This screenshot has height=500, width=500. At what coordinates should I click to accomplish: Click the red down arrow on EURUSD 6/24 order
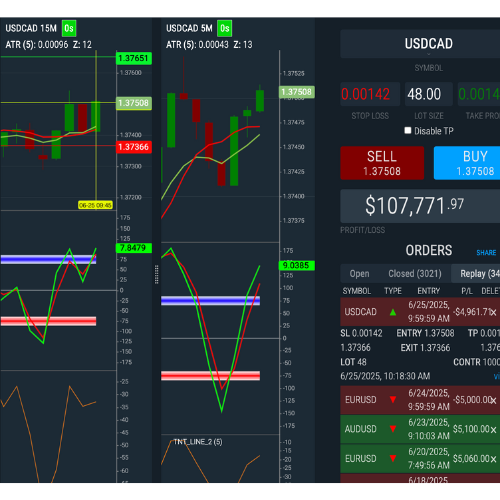point(393,400)
